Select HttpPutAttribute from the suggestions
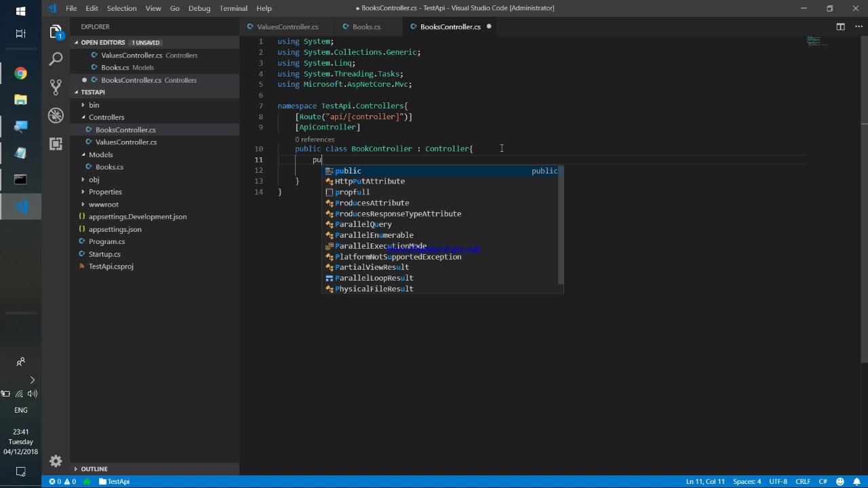 [370, 182]
